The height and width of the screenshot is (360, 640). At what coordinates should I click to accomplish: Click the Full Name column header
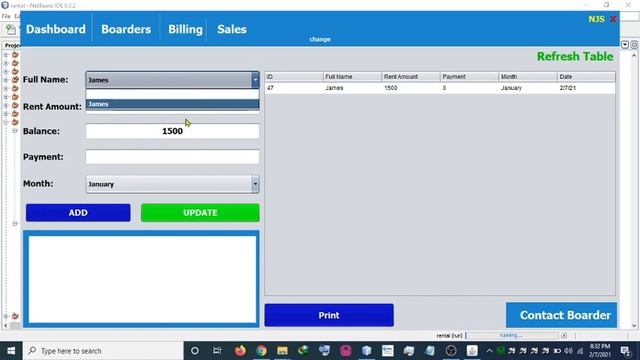352,77
